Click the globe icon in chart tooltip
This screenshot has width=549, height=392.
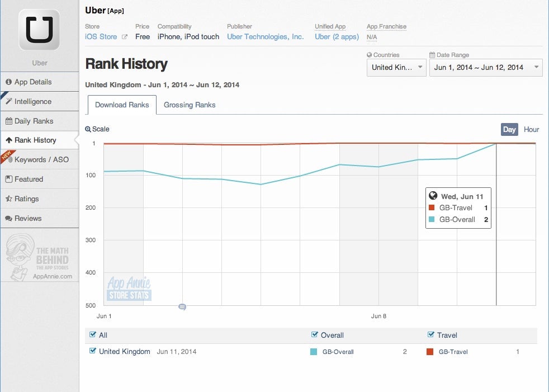tap(433, 196)
